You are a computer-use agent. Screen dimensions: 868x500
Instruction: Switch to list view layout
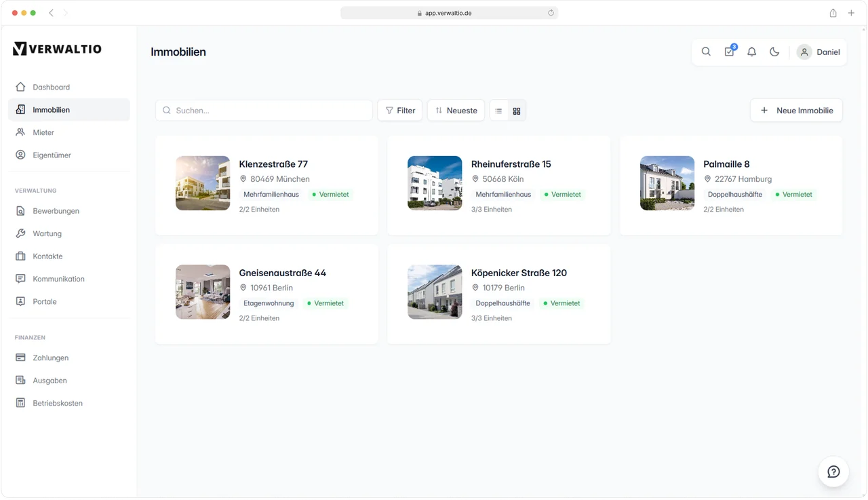coord(498,111)
